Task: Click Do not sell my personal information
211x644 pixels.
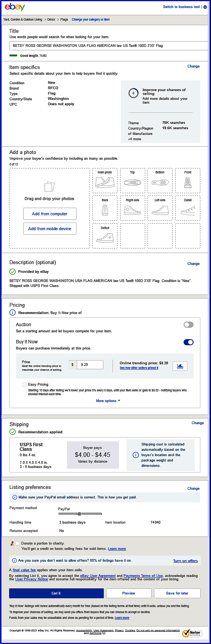Action: (158, 631)
